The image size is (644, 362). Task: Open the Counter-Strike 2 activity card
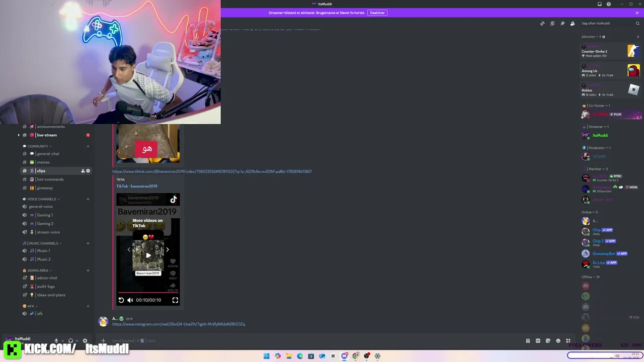(610, 51)
